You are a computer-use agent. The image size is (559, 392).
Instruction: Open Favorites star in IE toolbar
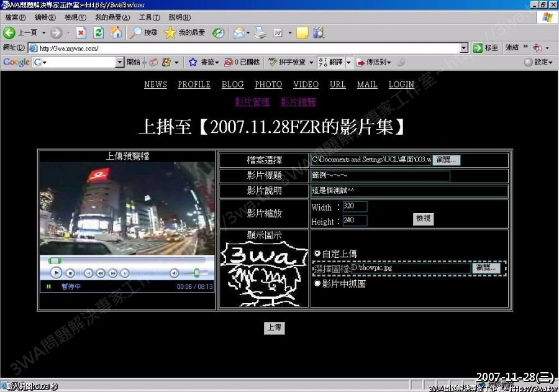(x=170, y=33)
